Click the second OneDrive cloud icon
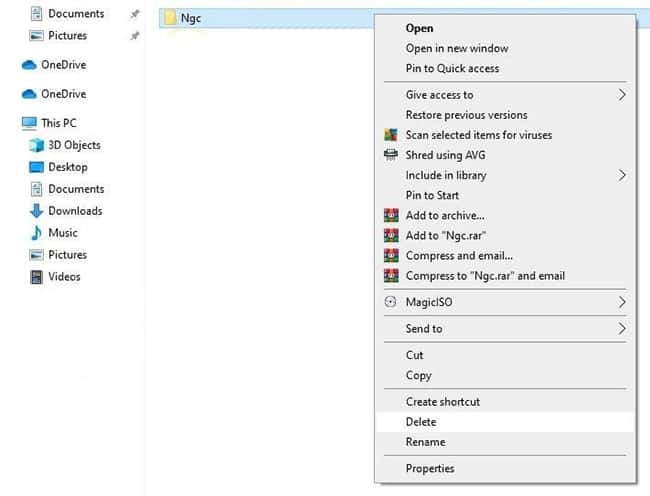Image resolution: width=650 pixels, height=496 pixels. pyautogui.click(x=29, y=94)
